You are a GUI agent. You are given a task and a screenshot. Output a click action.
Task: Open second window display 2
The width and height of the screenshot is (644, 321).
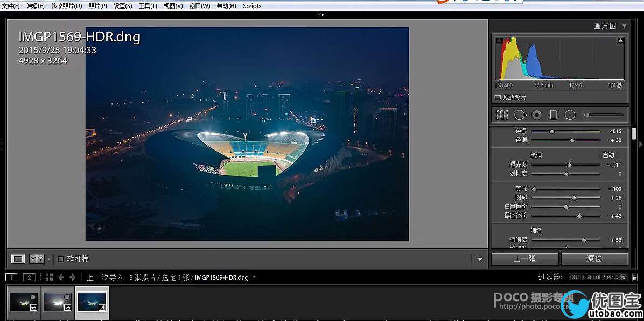point(29,277)
